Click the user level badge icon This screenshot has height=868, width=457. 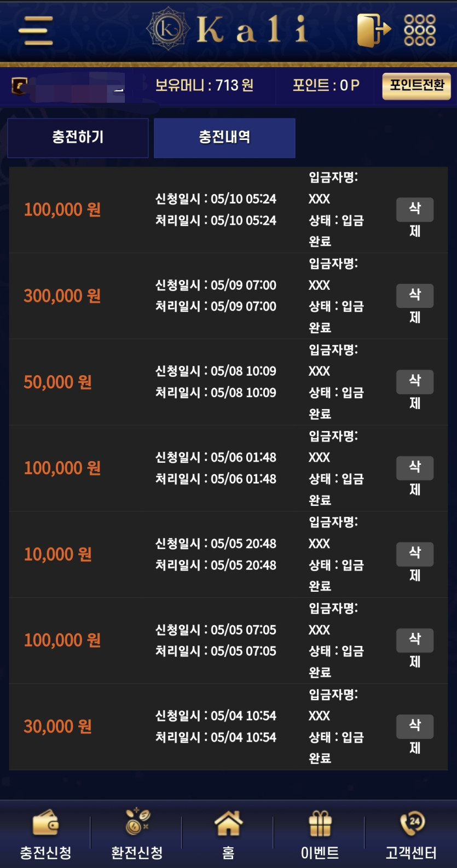[x=20, y=86]
